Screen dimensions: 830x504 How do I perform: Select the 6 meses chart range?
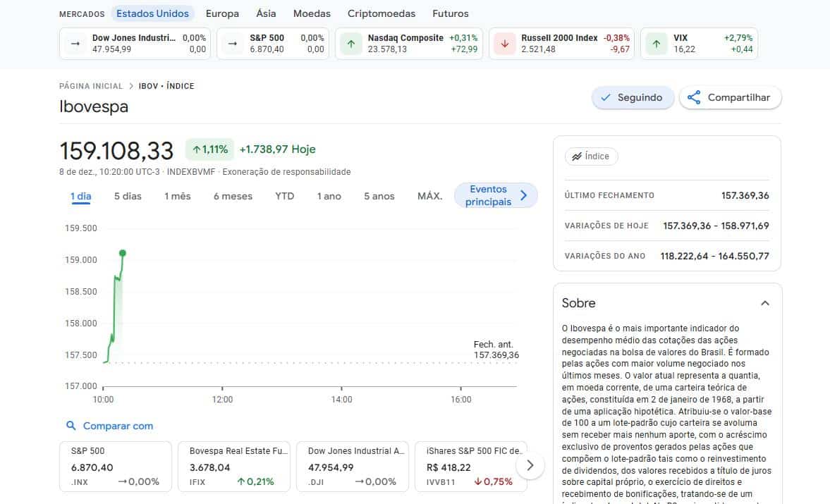(x=233, y=196)
